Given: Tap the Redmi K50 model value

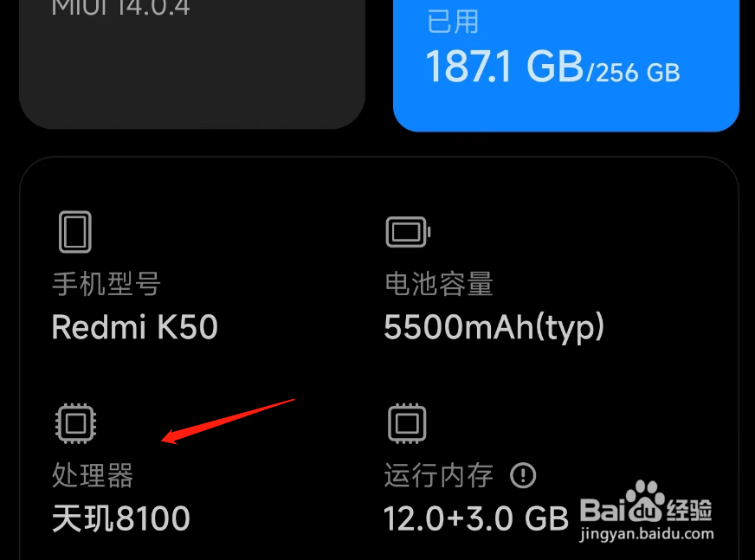Looking at the screenshot, I should pyautogui.click(x=135, y=327).
